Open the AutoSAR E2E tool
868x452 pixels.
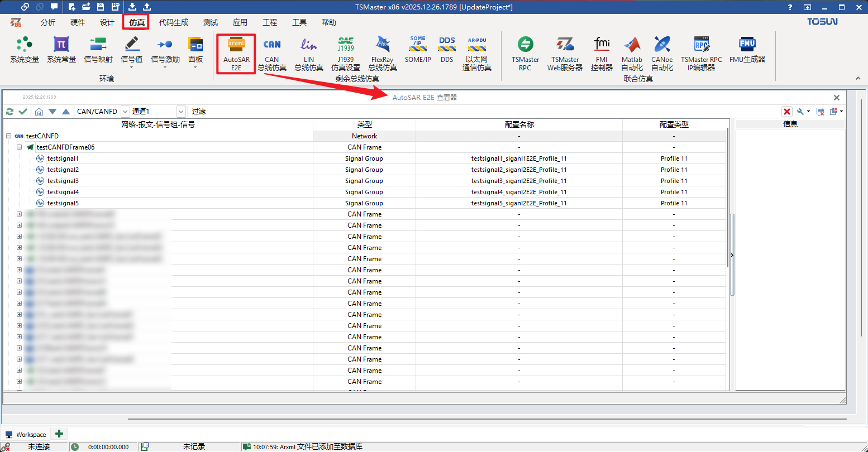pyautogui.click(x=236, y=54)
